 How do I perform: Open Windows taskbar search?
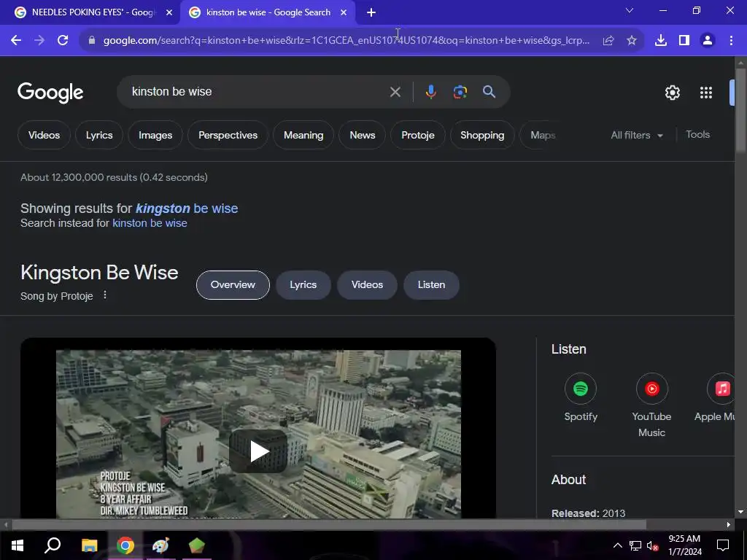tap(53, 545)
